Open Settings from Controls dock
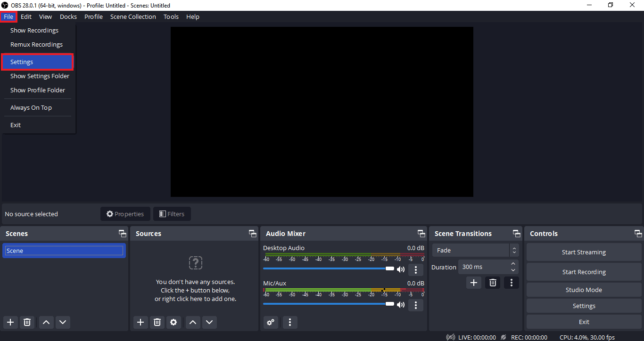 [584, 306]
